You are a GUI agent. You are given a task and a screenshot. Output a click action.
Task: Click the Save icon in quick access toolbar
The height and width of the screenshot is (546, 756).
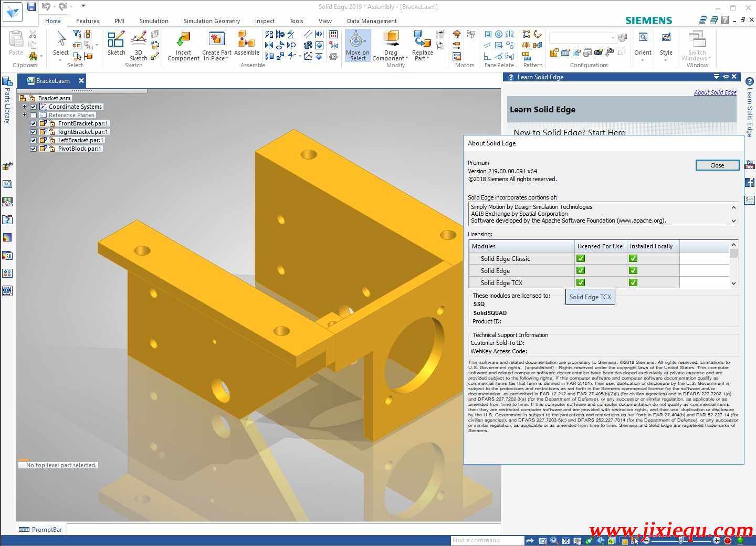click(x=31, y=6)
